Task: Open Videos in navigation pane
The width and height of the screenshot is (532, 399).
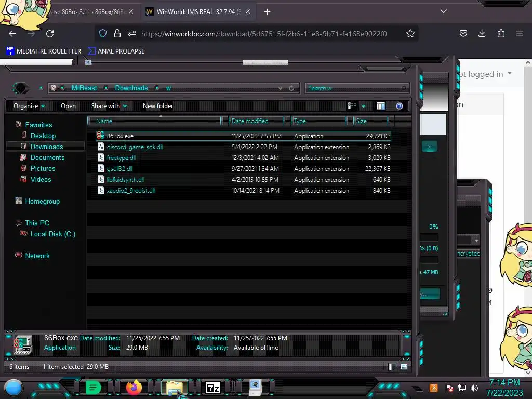Action: coord(41,179)
